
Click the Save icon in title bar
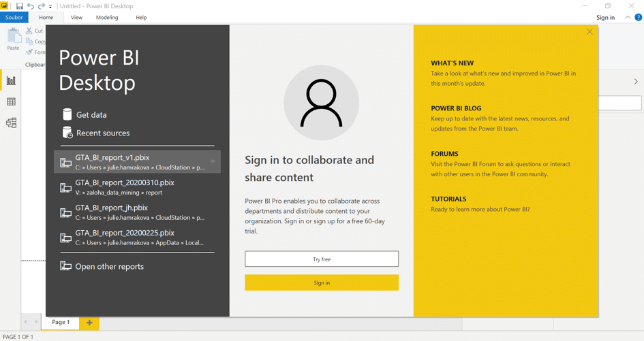(19, 6)
